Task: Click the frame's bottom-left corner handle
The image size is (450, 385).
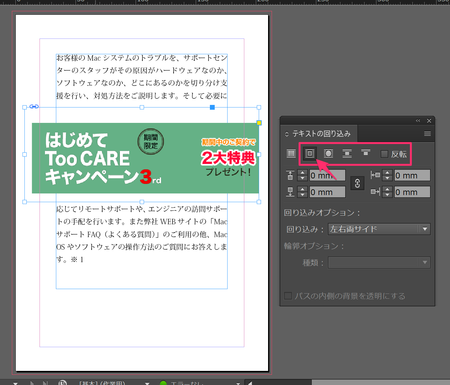Action: coord(24,202)
